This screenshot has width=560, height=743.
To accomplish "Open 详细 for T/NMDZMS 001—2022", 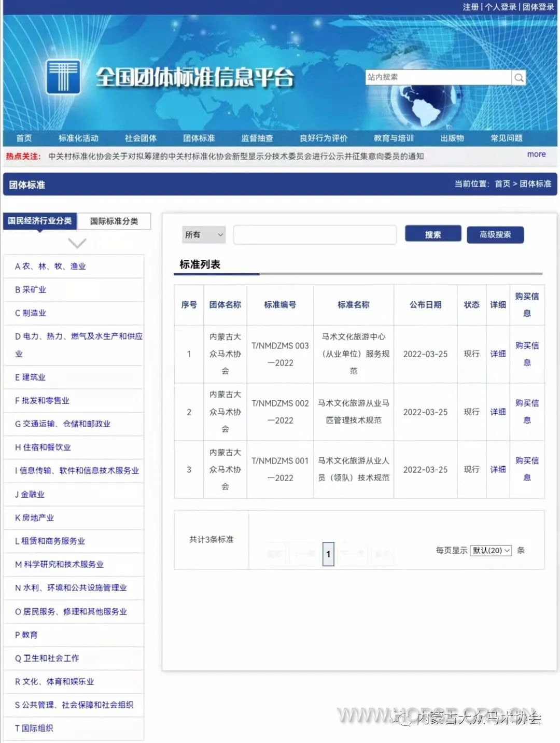I will pos(498,469).
